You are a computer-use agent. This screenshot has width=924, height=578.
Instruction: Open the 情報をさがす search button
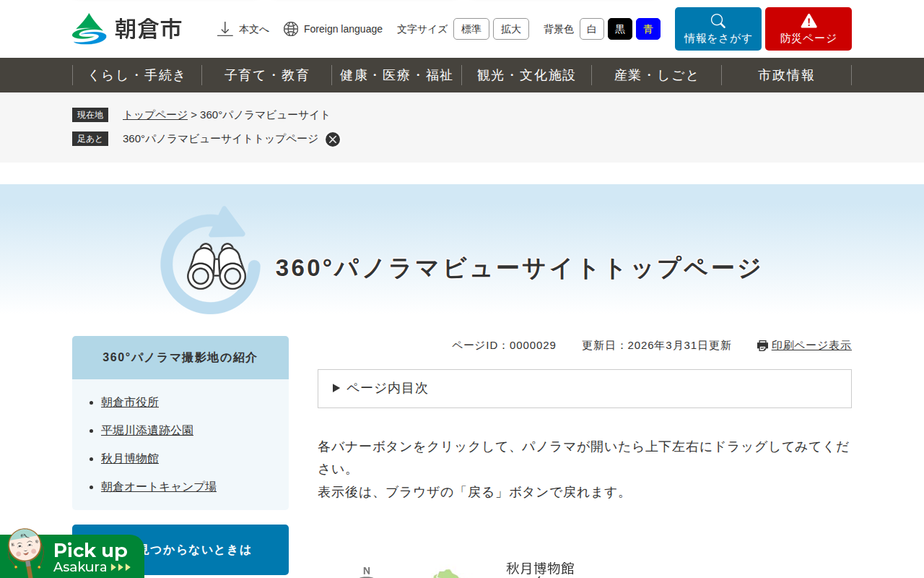[718, 29]
